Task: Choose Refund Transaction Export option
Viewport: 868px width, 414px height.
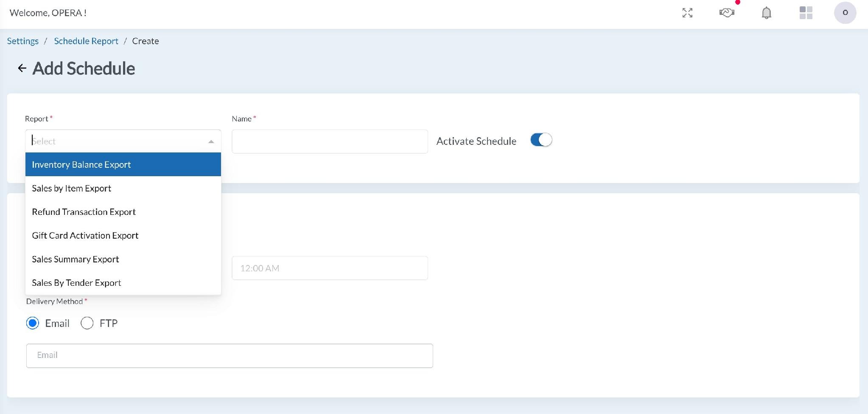Action: click(x=123, y=212)
